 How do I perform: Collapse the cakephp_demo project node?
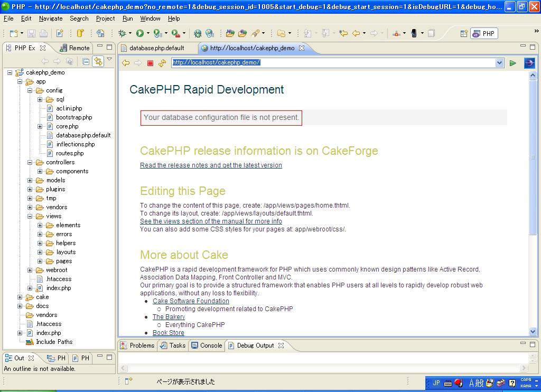[x=10, y=72]
